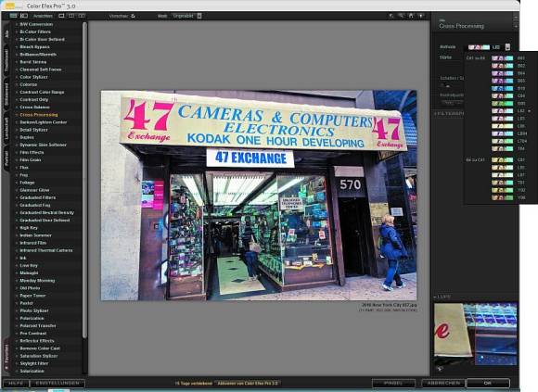This screenshot has height=392, width=538.
Task: Mark Fog filter as favorite
Action: pyautogui.click(x=16, y=175)
